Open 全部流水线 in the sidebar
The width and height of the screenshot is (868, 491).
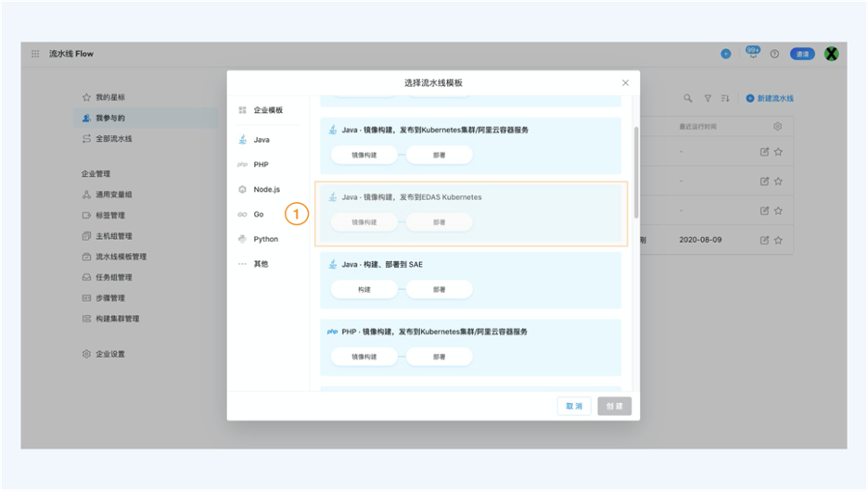[x=113, y=139]
